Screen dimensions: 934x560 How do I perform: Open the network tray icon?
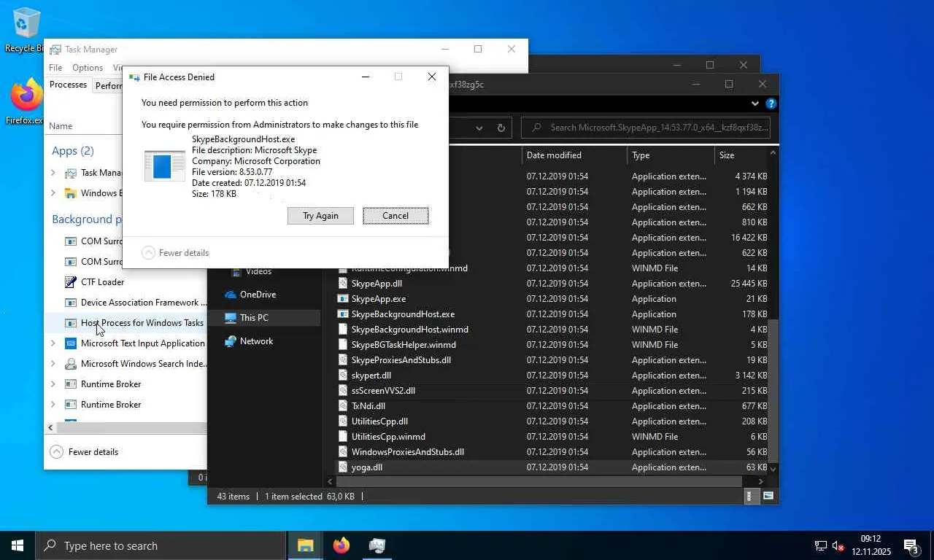coord(821,545)
